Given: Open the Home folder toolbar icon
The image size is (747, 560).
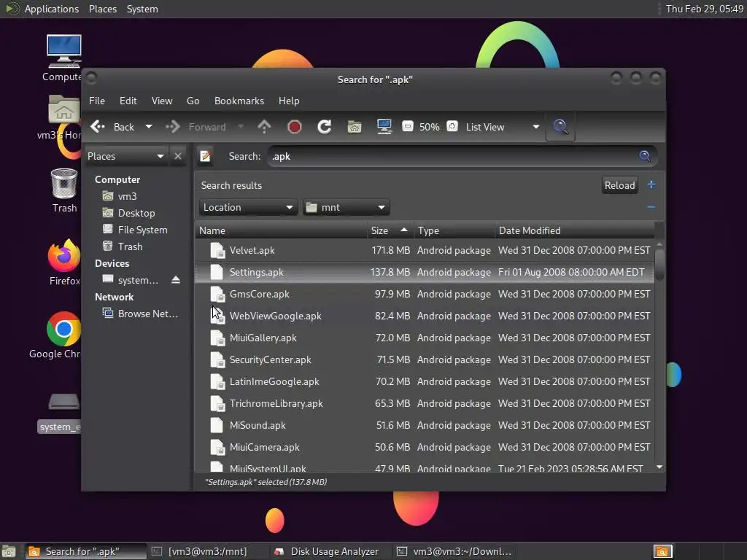Looking at the screenshot, I should 355,127.
